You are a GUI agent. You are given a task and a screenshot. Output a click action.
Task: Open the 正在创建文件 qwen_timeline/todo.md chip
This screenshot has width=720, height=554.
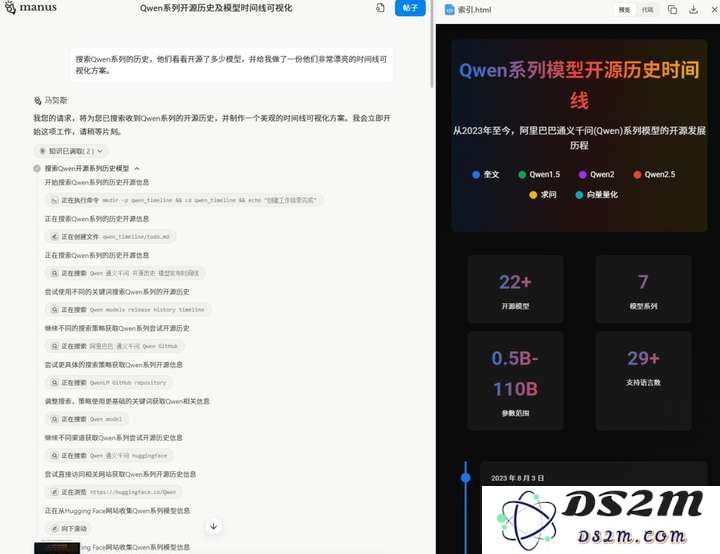pyautogui.click(x=111, y=237)
